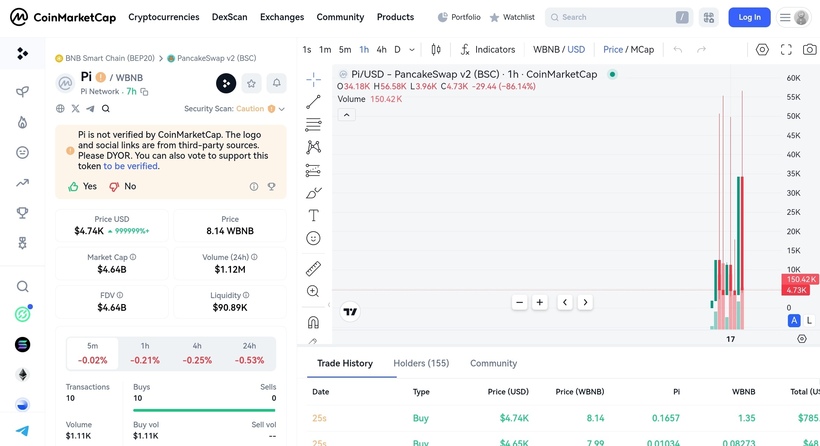Open the sidebar flame trending icon
820x446 pixels.
point(22,122)
